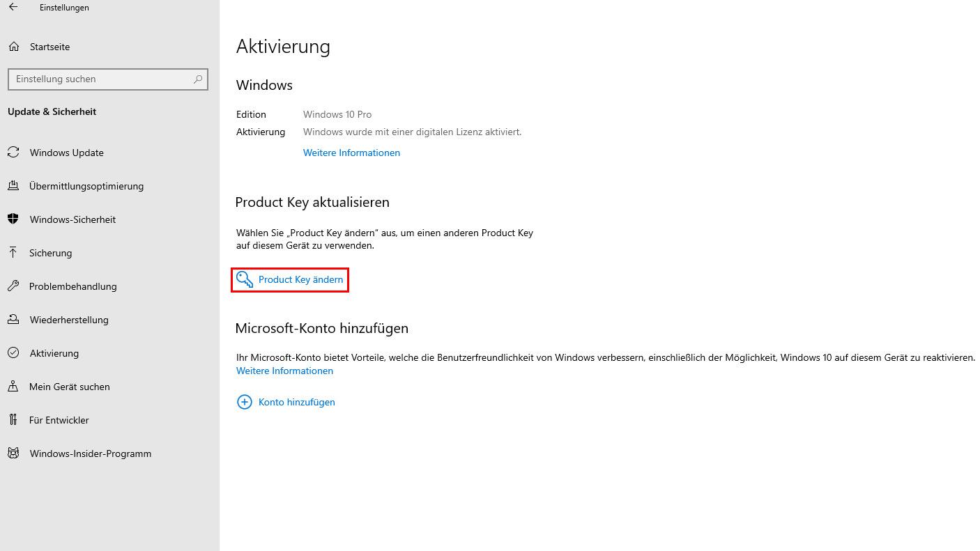Viewport: 980px width, 551px height.
Task: Go to Windows-Insider-Programm
Action: (x=90, y=453)
